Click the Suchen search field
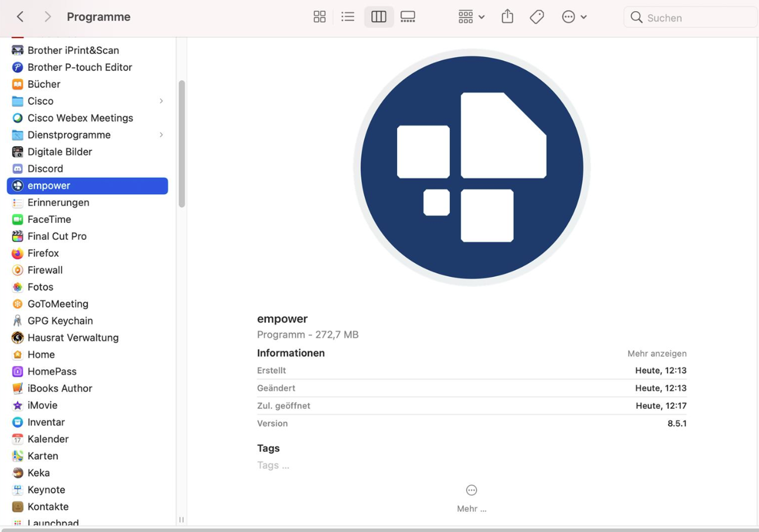 click(690, 18)
